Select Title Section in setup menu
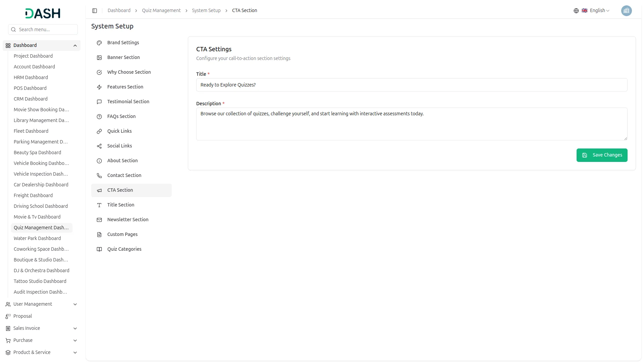The width and height of the screenshot is (644, 362). tap(121, 205)
